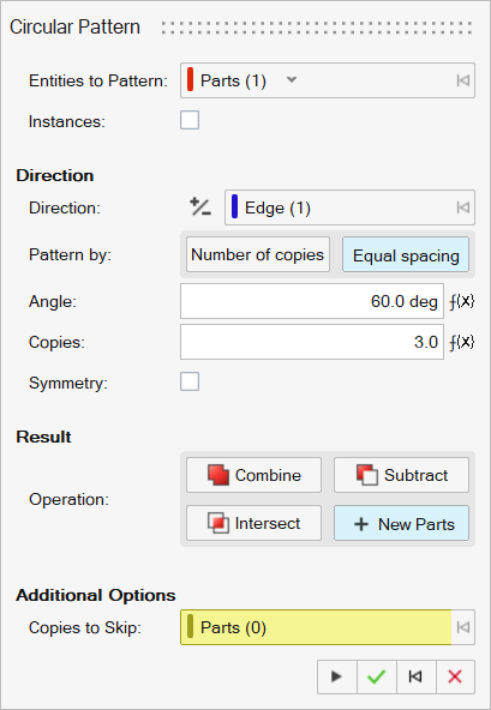Viewport: 491px width, 710px height.
Task: Open the Copies field function f(x) icon
Action: click(x=462, y=342)
